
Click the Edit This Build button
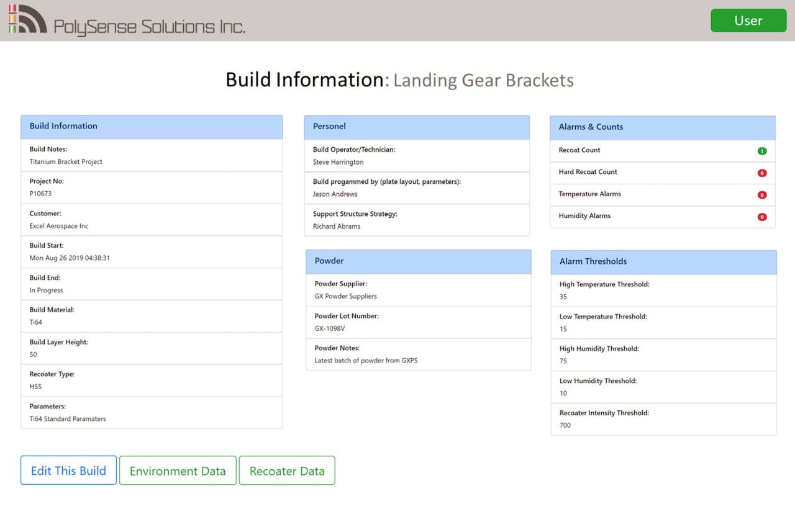coord(68,471)
